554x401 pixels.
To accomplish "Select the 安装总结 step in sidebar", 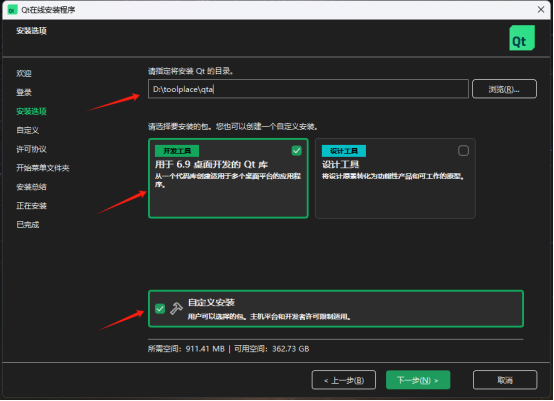I will point(31,187).
